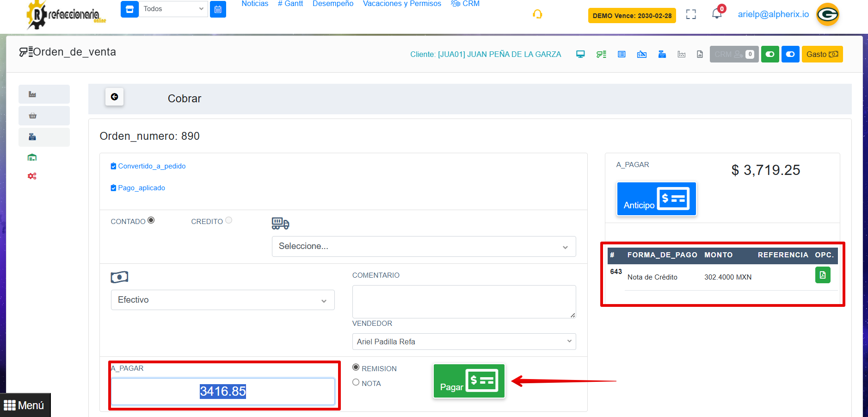Expand the Seleccione... delivery dropdown

(424, 246)
